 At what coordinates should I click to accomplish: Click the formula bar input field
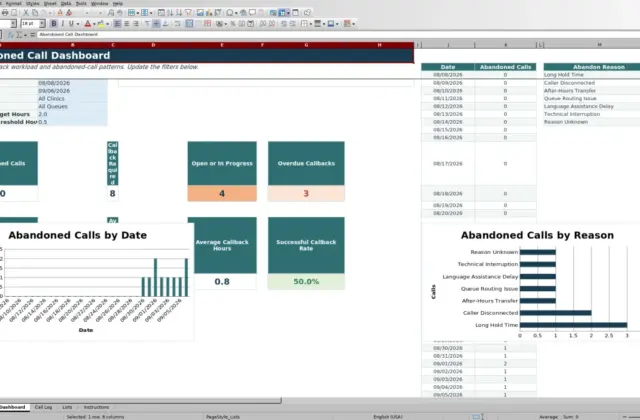coord(337,35)
